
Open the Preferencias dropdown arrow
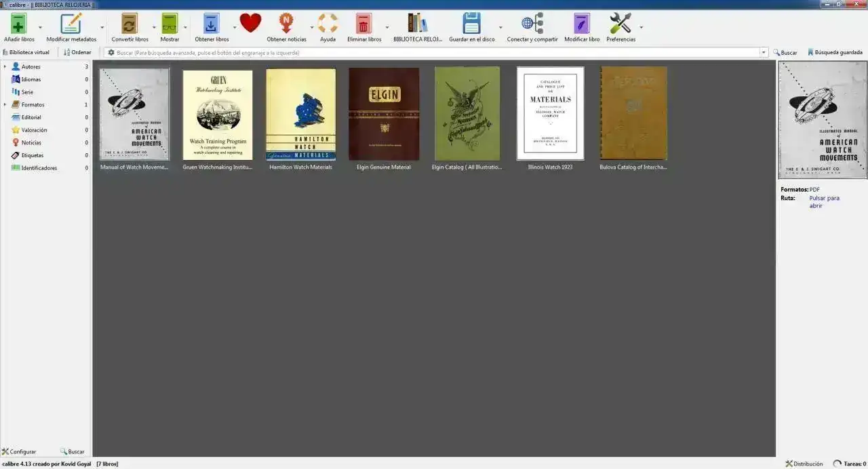641,28
